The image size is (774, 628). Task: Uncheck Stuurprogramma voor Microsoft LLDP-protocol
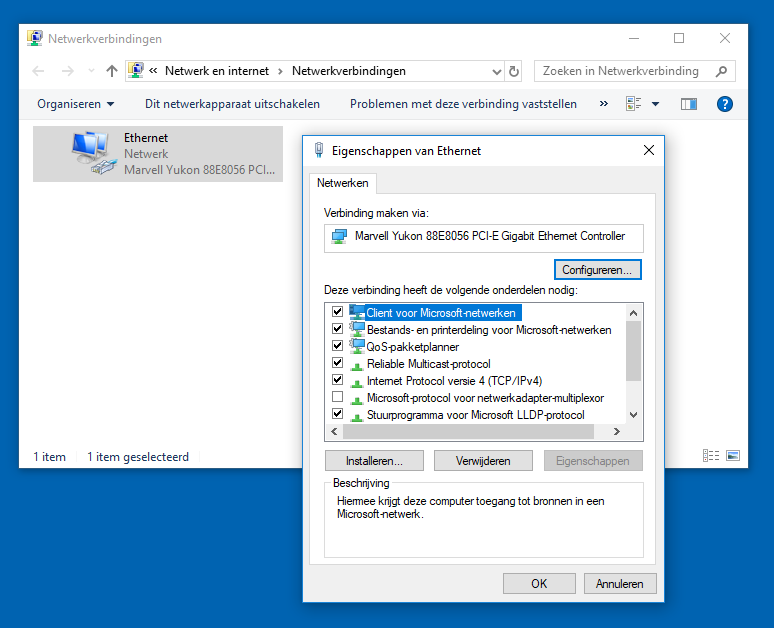[x=338, y=414]
